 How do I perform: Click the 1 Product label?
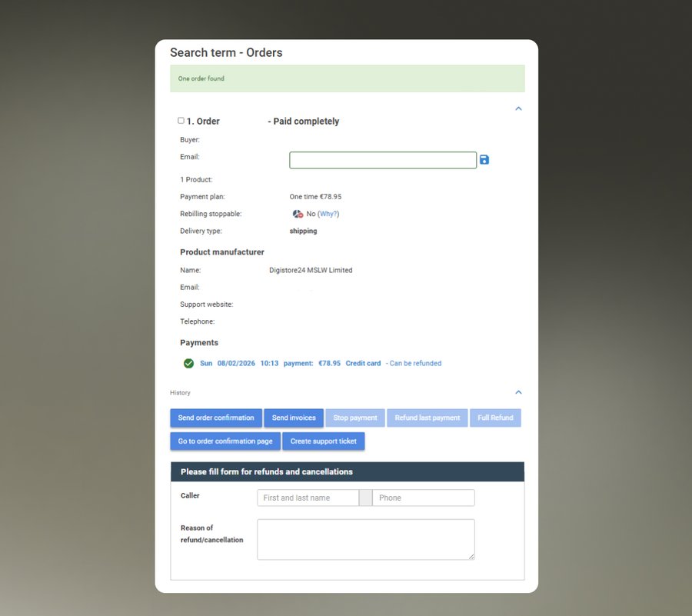196,180
